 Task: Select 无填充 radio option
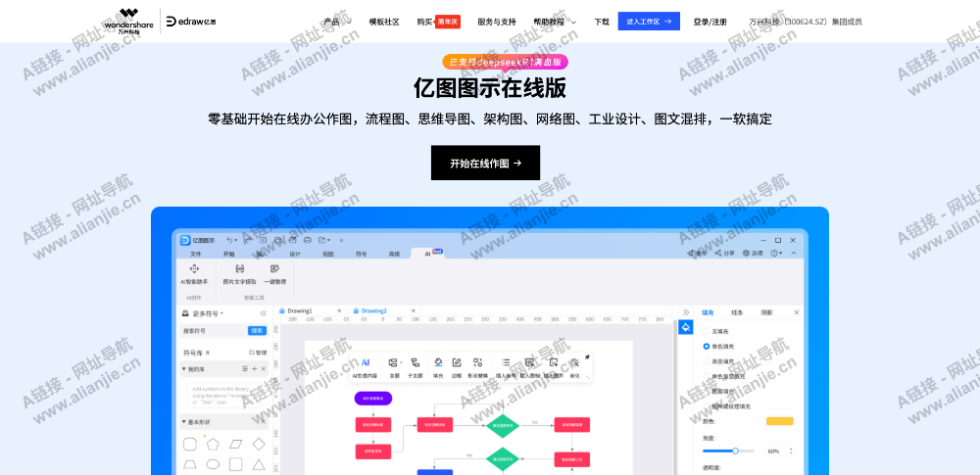click(707, 331)
